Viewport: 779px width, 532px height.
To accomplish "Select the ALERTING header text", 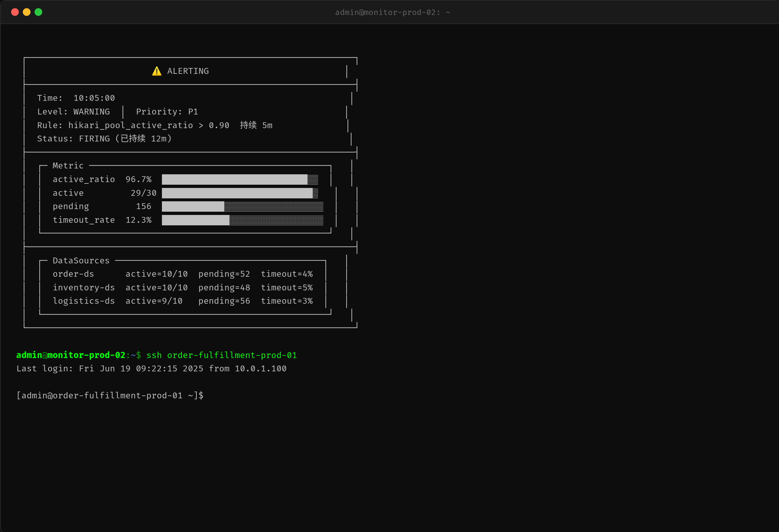I will tap(188, 71).
